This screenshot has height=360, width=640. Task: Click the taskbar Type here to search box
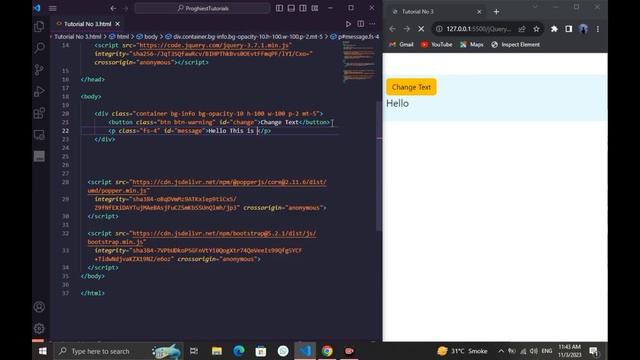click(118, 351)
